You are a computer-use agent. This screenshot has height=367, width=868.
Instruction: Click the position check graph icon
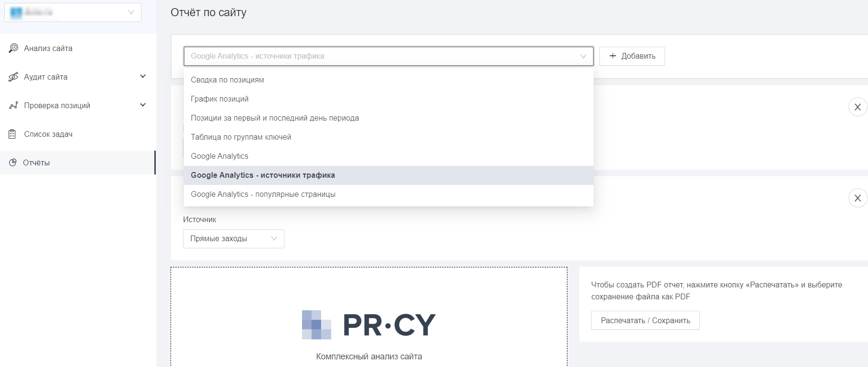[x=13, y=105]
